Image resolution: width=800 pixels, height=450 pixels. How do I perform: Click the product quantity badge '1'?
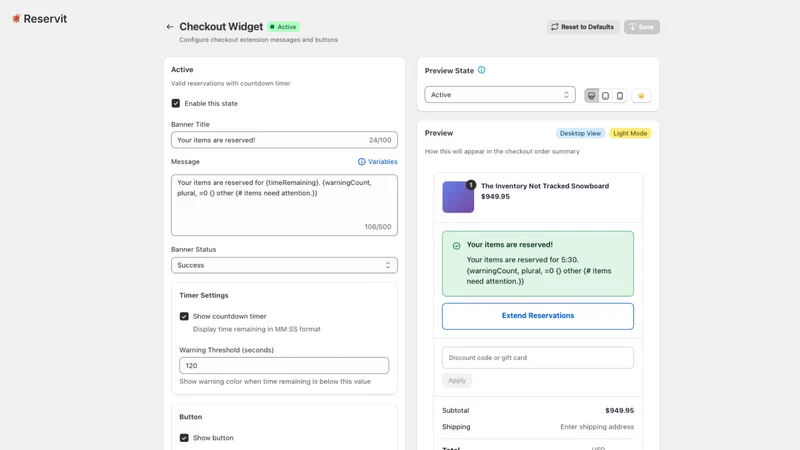coord(470,185)
